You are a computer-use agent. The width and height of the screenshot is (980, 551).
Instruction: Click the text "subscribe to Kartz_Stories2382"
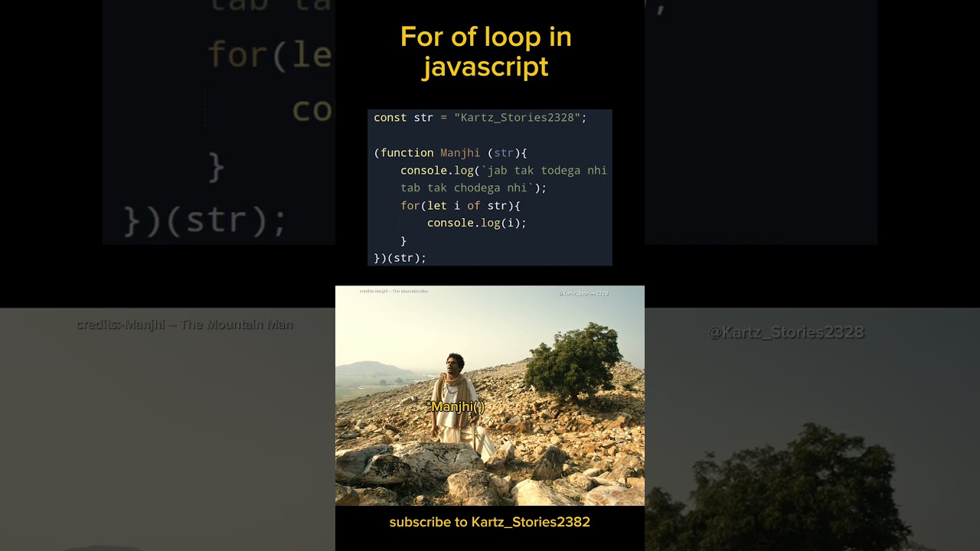(490, 522)
